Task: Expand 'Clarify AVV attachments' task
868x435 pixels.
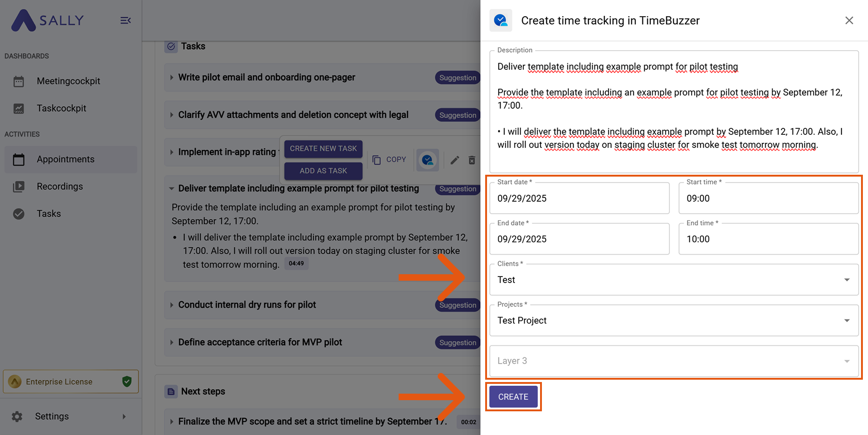Action: pyautogui.click(x=172, y=115)
